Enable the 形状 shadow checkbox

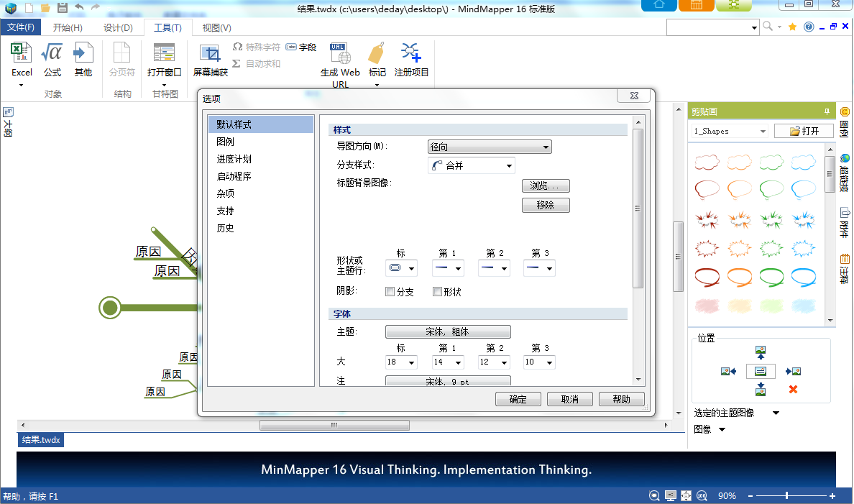click(x=437, y=292)
